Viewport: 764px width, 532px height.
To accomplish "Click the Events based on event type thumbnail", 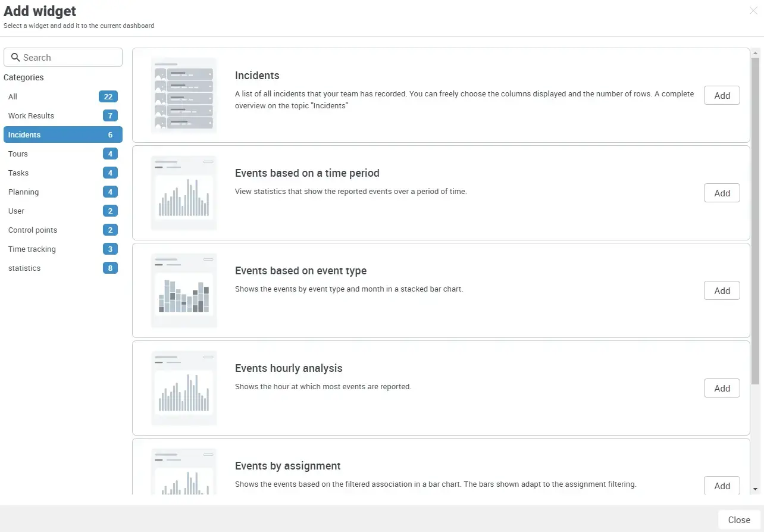I will (x=183, y=290).
